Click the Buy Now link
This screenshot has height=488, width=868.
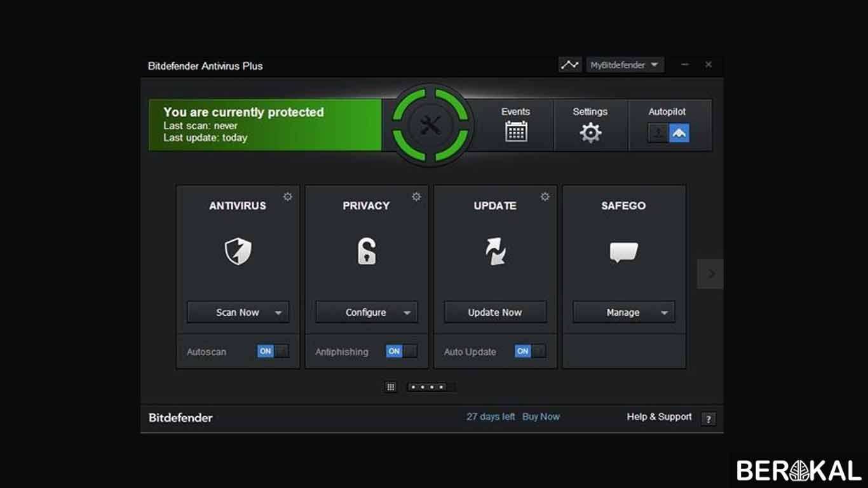point(541,416)
